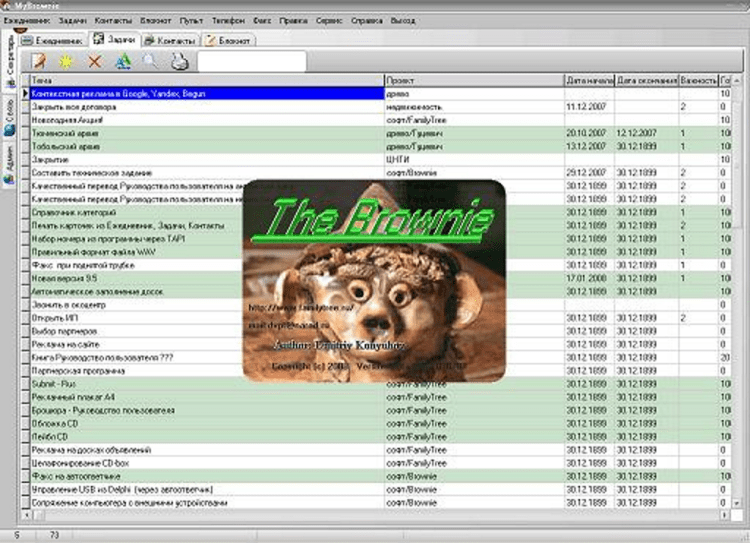The width and height of the screenshot is (750, 543).
Task: Click The Brownie splash title image
Action: (x=373, y=220)
